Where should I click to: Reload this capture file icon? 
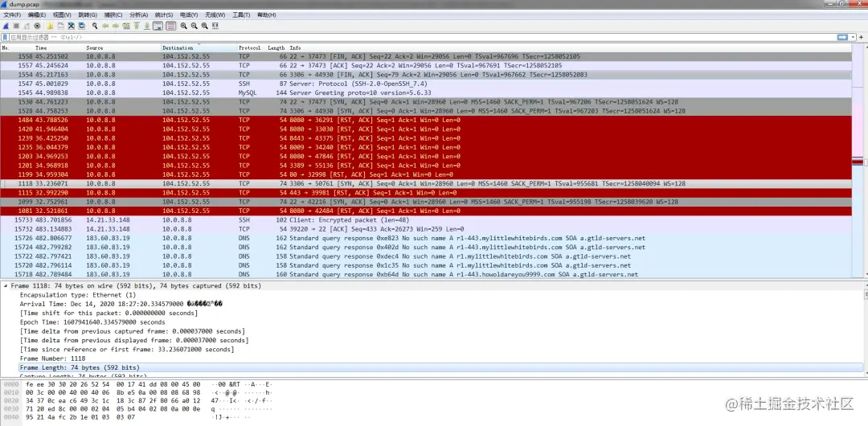click(81, 26)
